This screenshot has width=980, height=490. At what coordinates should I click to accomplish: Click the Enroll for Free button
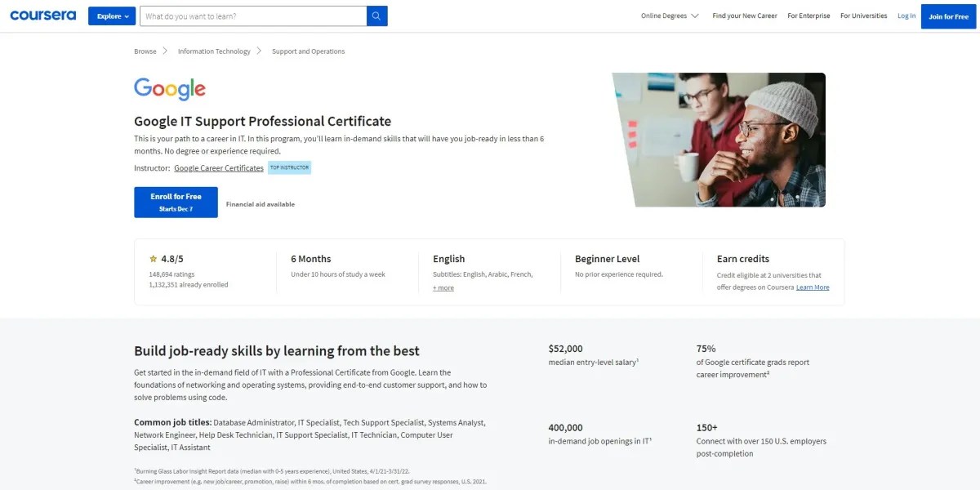[x=175, y=201]
